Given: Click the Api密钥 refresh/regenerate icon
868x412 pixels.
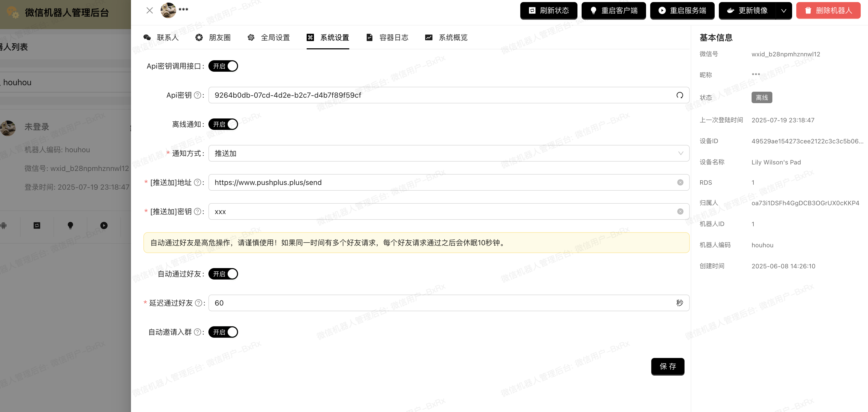Looking at the screenshot, I should point(680,95).
